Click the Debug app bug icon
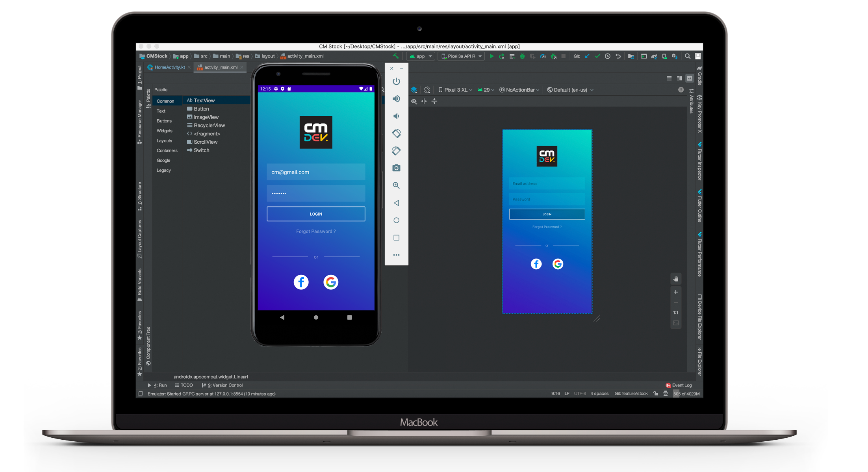868x472 pixels. point(522,56)
